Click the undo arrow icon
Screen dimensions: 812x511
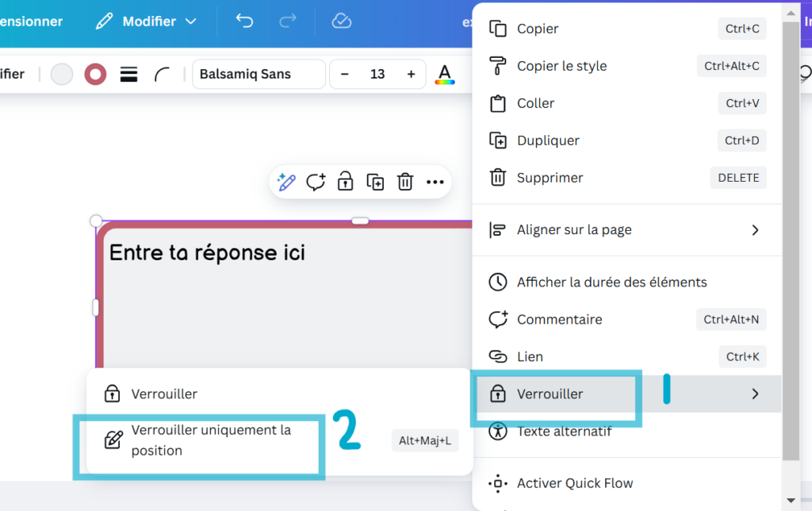coord(244,21)
